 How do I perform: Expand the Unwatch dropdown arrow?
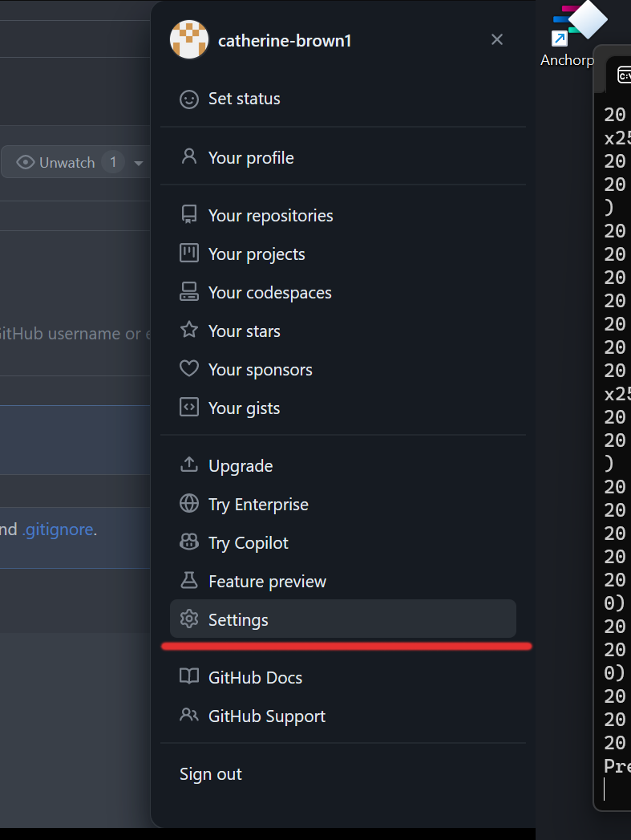click(x=139, y=162)
